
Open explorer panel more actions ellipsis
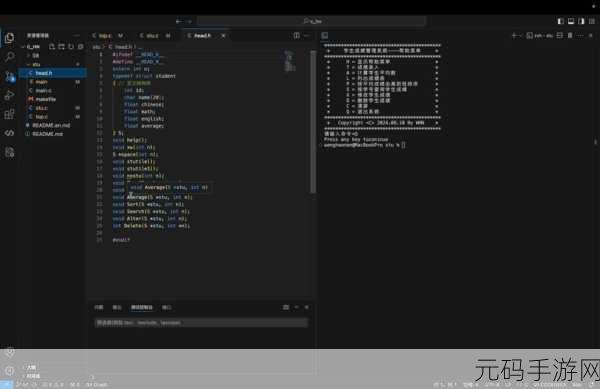click(77, 36)
